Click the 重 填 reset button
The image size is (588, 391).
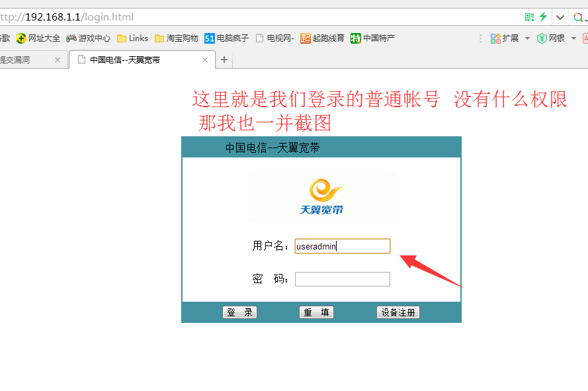pyautogui.click(x=317, y=312)
